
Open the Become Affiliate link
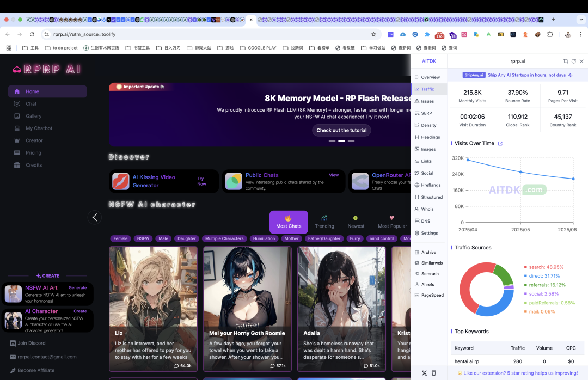coord(32,370)
